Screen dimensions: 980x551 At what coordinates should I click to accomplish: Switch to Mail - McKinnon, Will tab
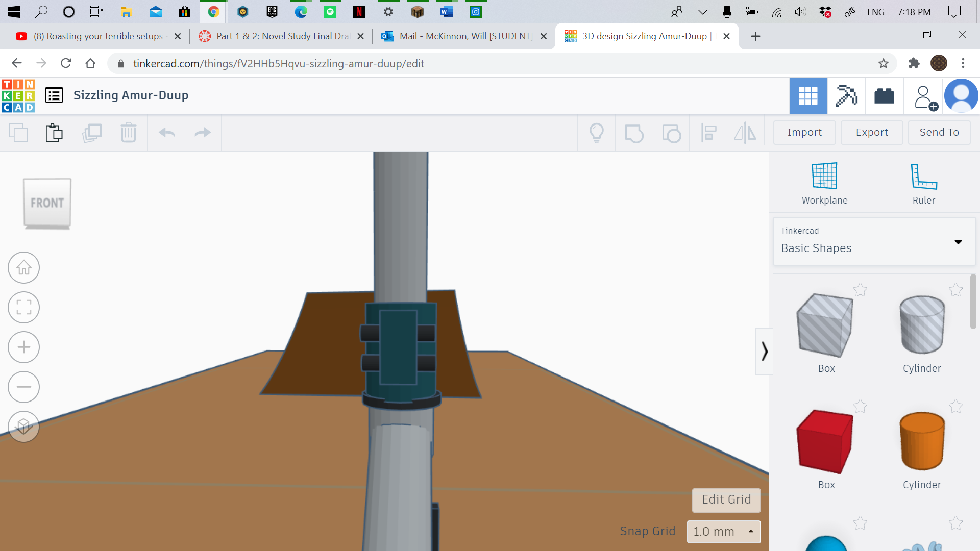pos(463,36)
